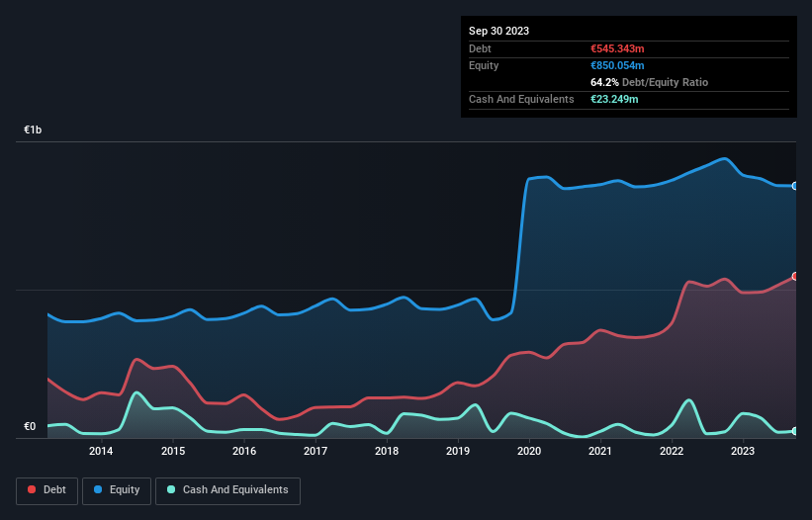Click the 2020 x-axis label
Image resolution: width=812 pixels, height=520 pixels.
point(529,451)
